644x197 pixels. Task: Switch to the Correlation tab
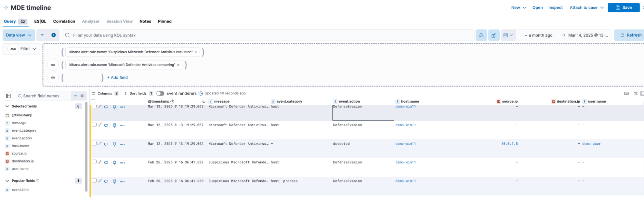click(x=64, y=21)
